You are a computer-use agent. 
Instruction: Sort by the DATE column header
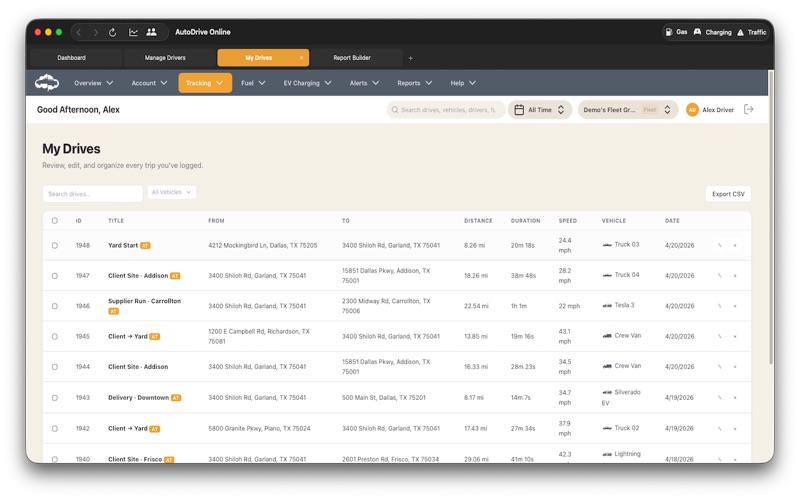click(x=672, y=221)
